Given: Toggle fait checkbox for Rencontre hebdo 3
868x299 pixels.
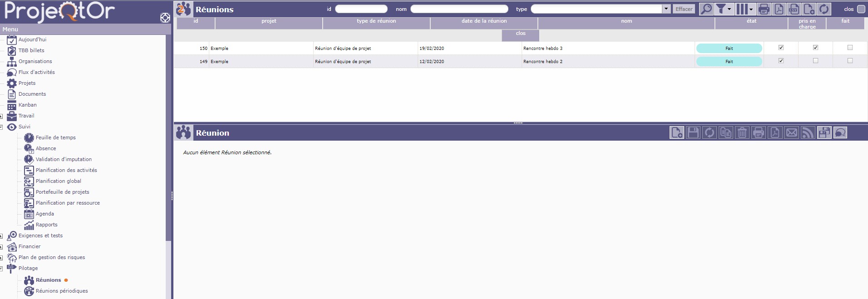Looking at the screenshot, I should coord(815,48).
